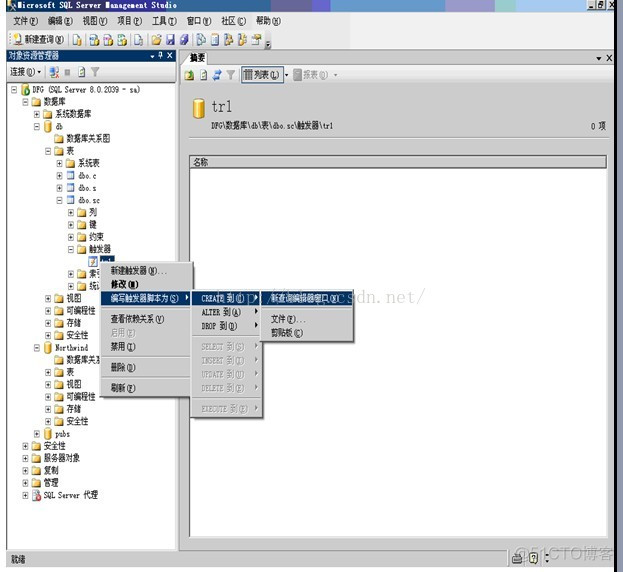
Task: Expand the 列 (Columns) folder
Action: pyautogui.click(x=71, y=213)
